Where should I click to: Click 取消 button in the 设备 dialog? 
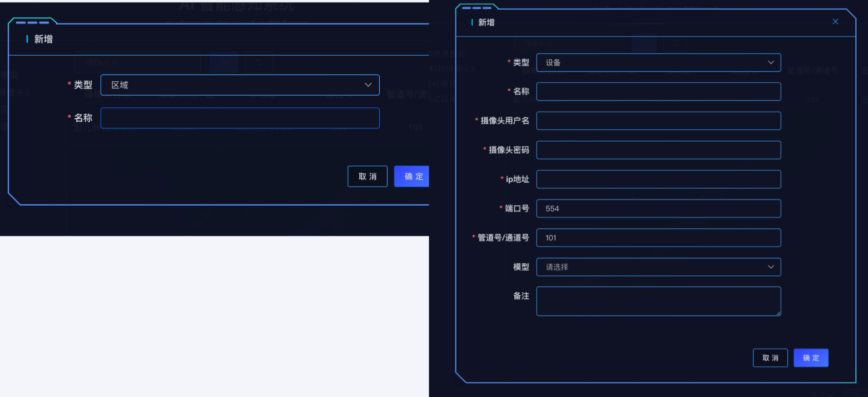pyautogui.click(x=770, y=358)
